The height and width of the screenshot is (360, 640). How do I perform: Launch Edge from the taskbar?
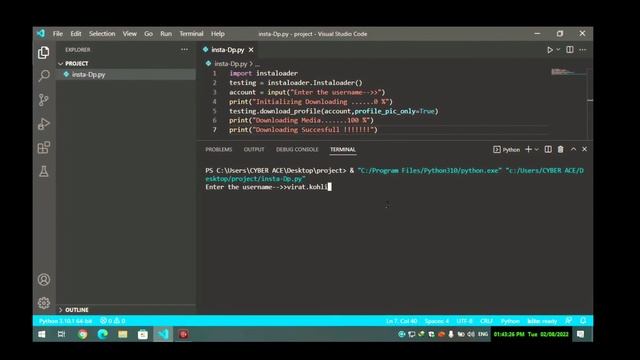click(x=102, y=334)
